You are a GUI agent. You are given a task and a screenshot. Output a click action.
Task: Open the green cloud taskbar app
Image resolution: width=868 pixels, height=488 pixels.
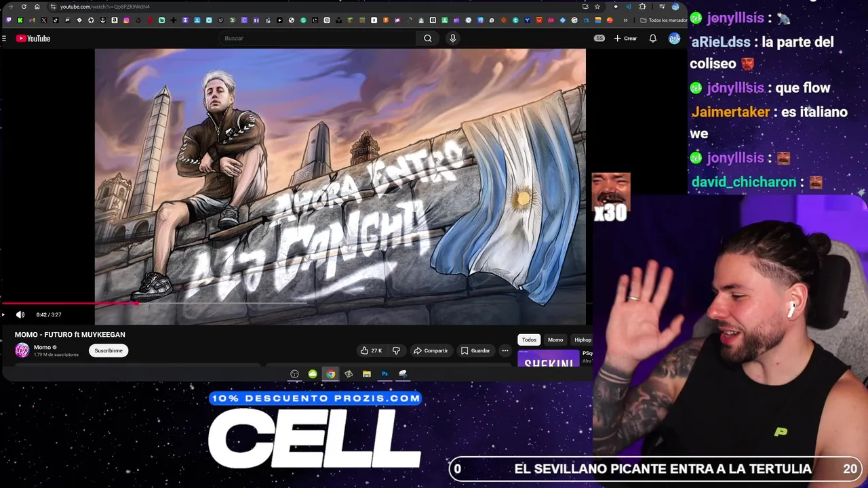pos(313,374)
